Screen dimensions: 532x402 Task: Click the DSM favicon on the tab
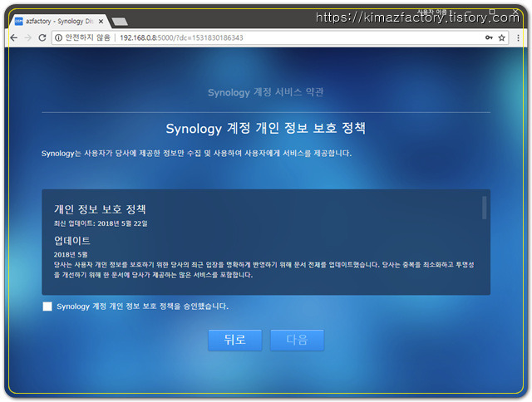coord(19,22)
